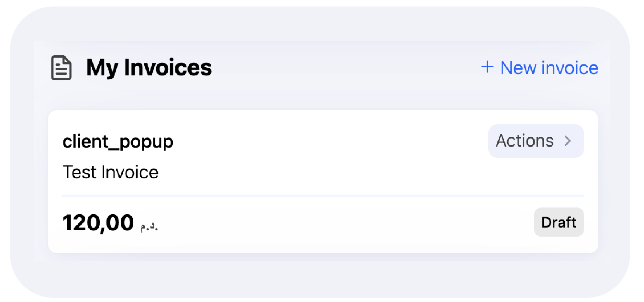
Task: Select the My Invoices heading
Action: [149, 68]
